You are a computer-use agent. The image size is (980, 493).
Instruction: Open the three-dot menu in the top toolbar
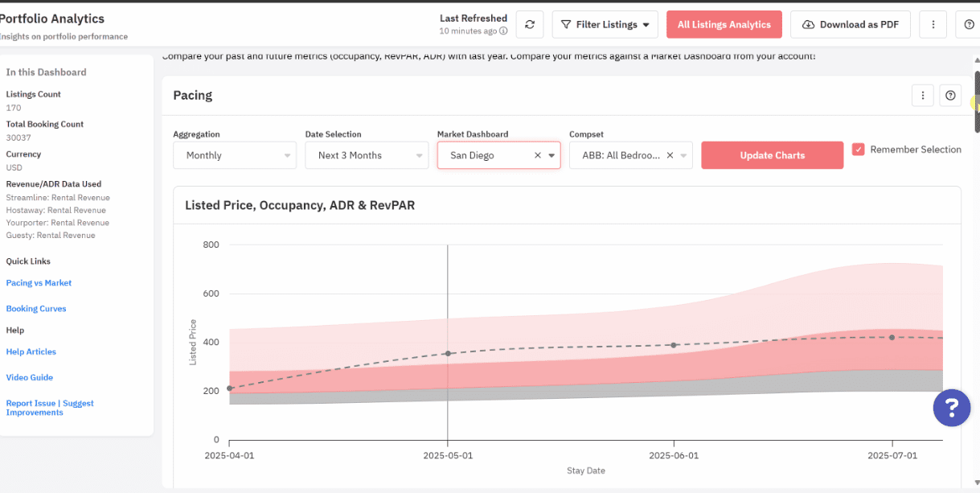[933, 24]
